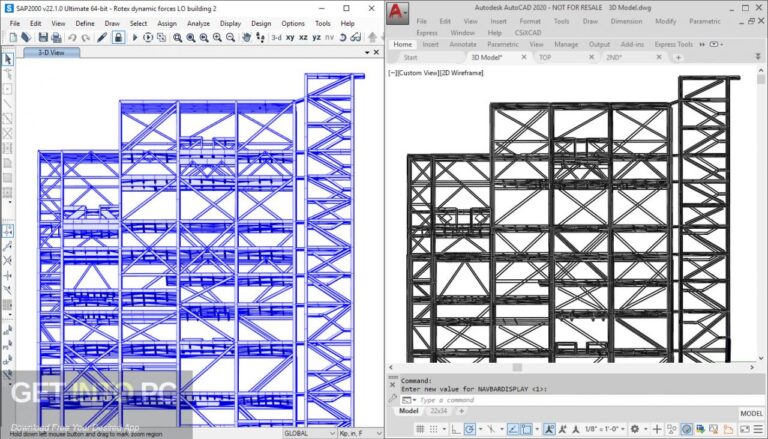
Task: Open the AutoCAD application menu (red A)
Action: pyautogui.click(x=398, y=13)
